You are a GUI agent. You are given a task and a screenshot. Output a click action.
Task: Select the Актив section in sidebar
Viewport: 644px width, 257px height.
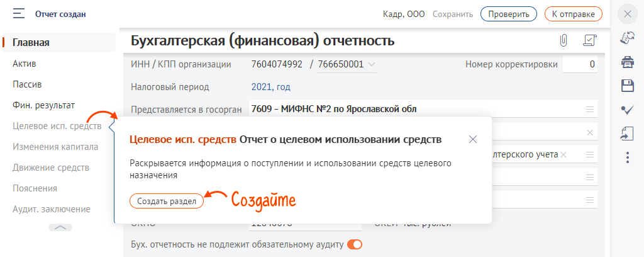tap(25, 64)
